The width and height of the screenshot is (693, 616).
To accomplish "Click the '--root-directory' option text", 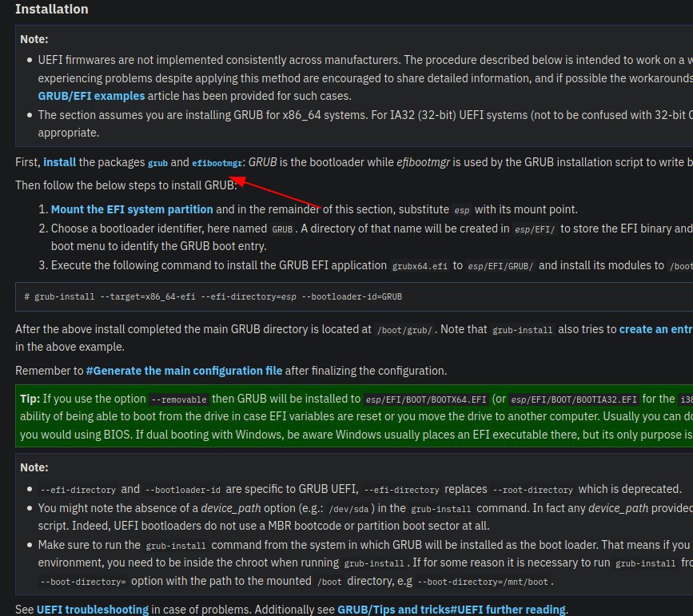I will tap(532, 490).
